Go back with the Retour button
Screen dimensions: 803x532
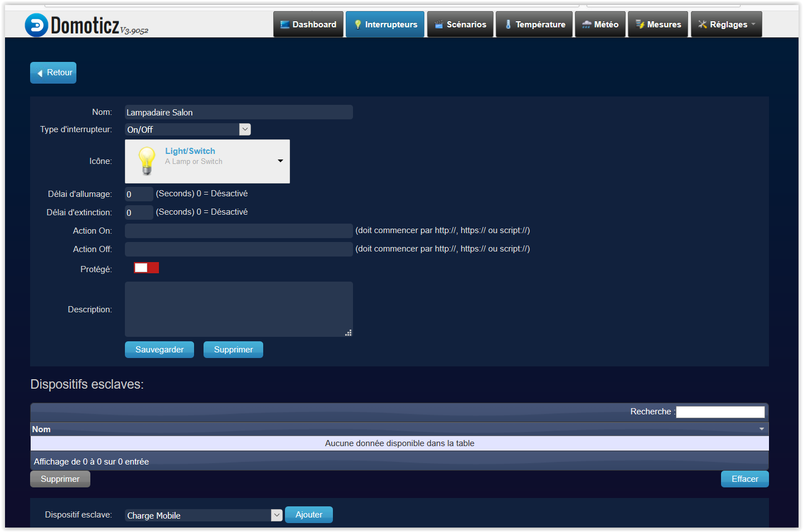point(54,72)
